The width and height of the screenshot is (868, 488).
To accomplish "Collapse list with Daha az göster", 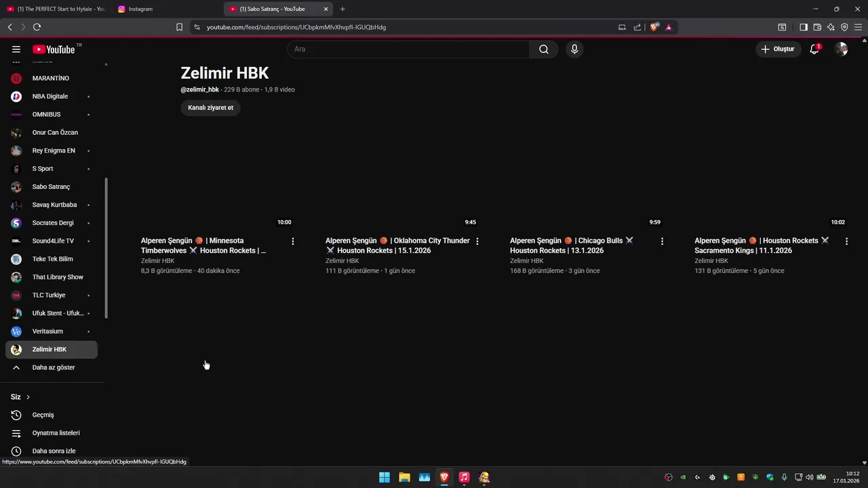I will click(52, 367).
